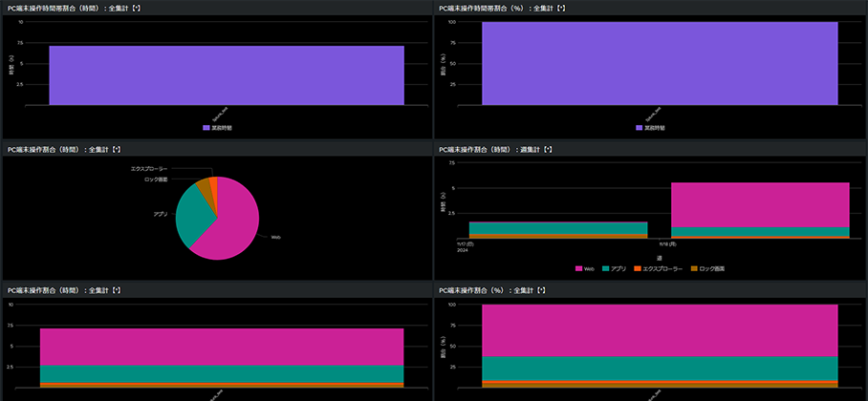Image resolution: width=868 pixels, height=401 pixels.
Task: Open the PC端末操作時間帯割合（%）panel title menu
Action: (x=499, y=8)
